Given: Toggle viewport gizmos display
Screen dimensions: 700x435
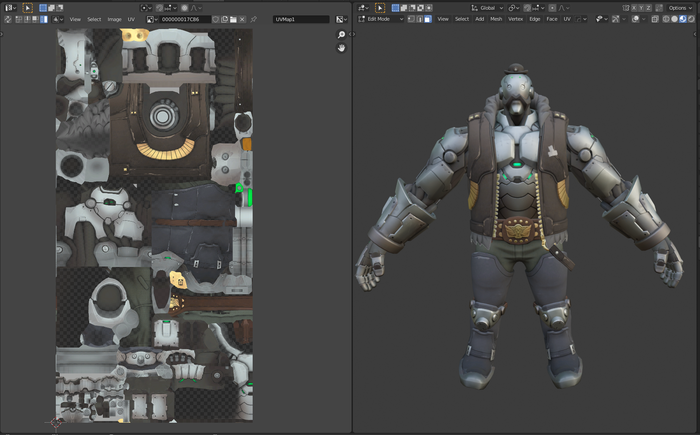Looking at the screenshot, I should 615,19.
